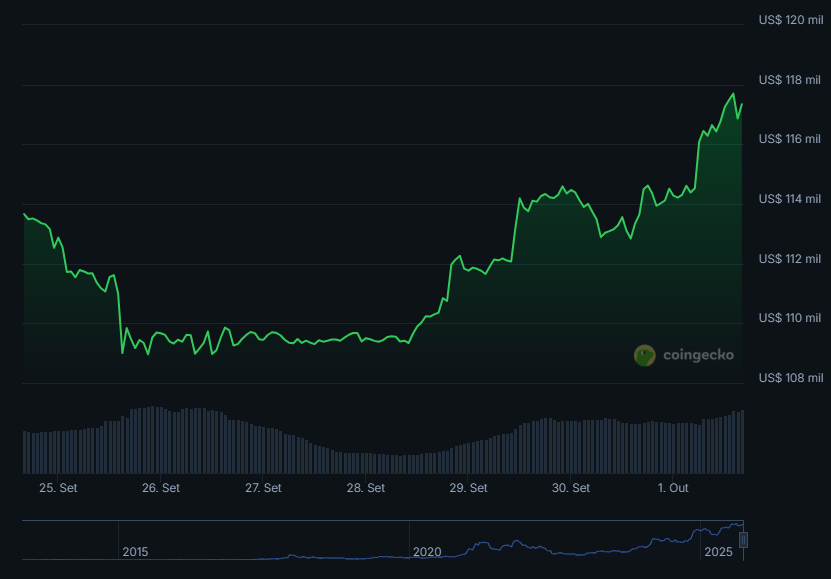The image size is (831, 579).
Task: Click the CoinGecko gecko logo icon
Action: point(645,355)
